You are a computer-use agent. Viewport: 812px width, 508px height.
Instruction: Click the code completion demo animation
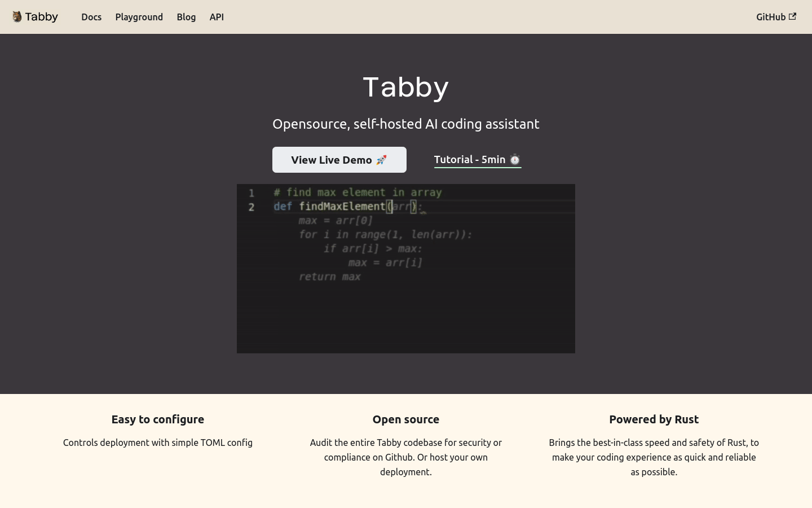coord(406,269)
